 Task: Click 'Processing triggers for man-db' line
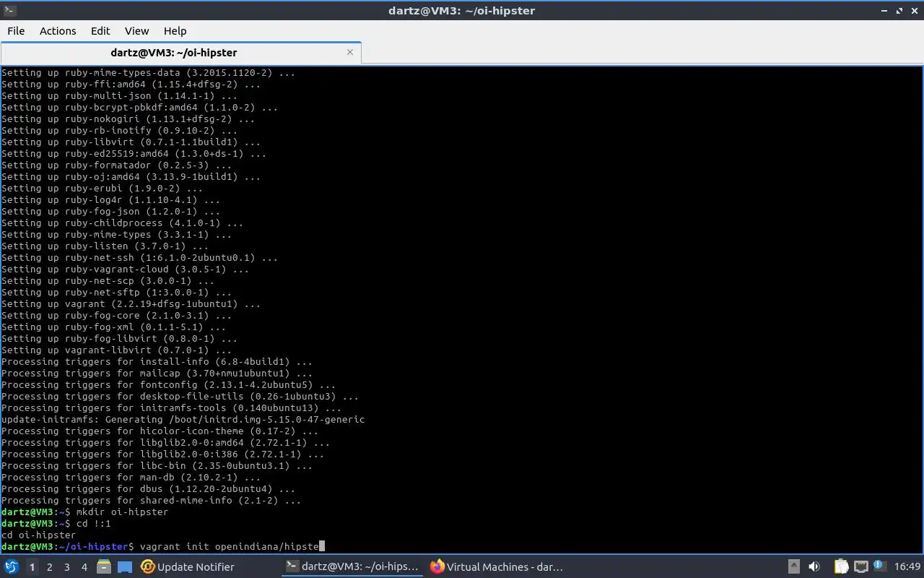coord(131,477)
